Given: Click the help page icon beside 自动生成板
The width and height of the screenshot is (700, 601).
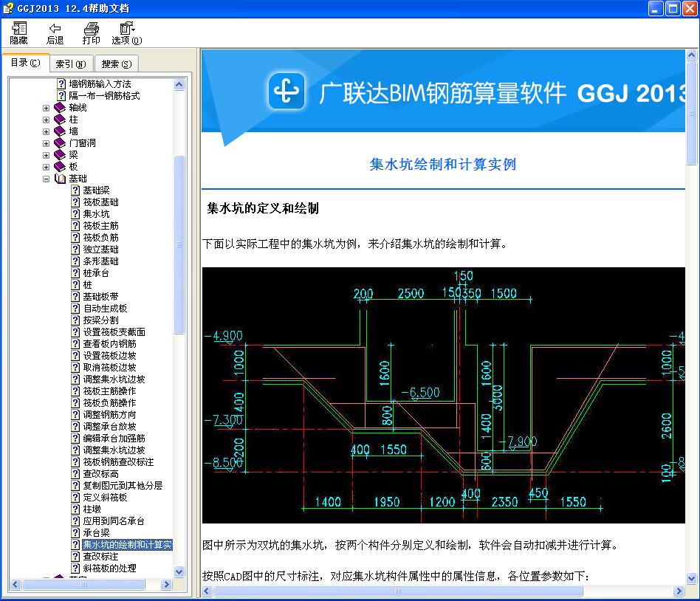Looking at the screenshot, I should (x=76, y=309).
